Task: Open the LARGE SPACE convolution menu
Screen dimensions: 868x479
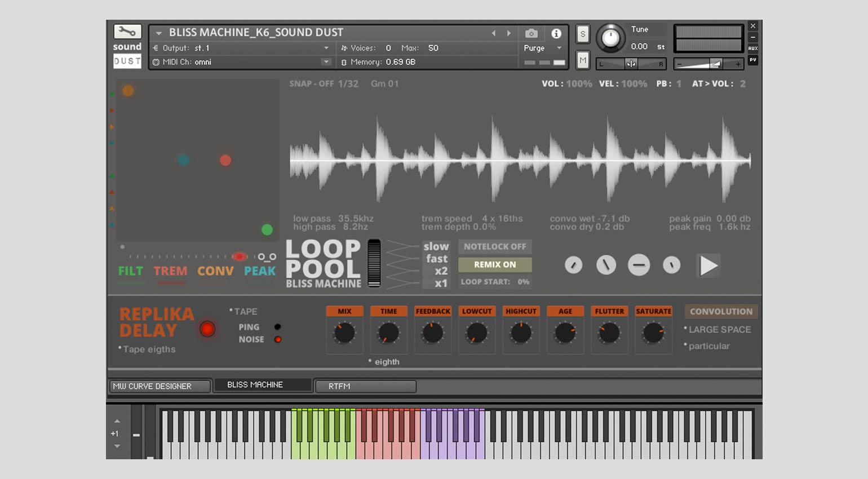Action: (718, 330)
